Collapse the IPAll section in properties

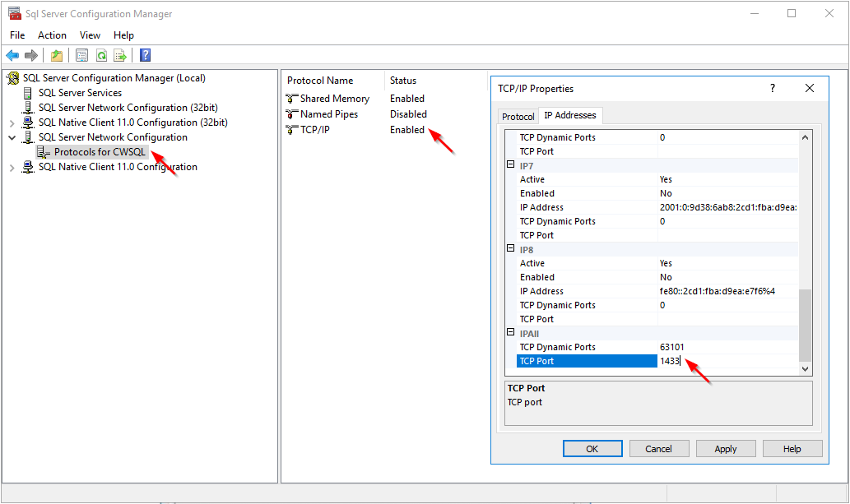coord(511,333)
